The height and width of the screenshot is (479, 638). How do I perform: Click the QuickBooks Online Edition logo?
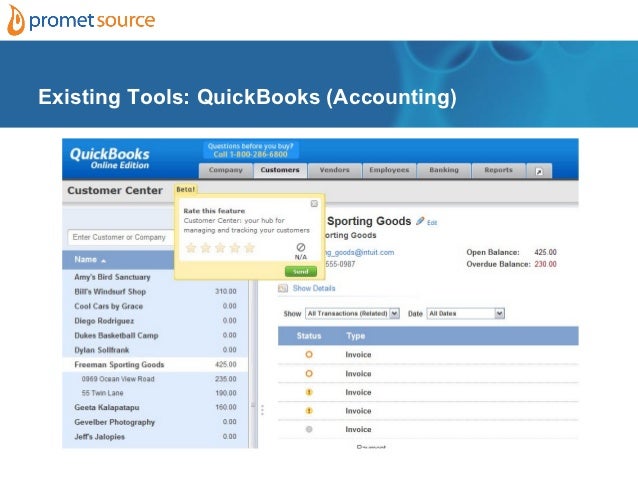[109, 158]
